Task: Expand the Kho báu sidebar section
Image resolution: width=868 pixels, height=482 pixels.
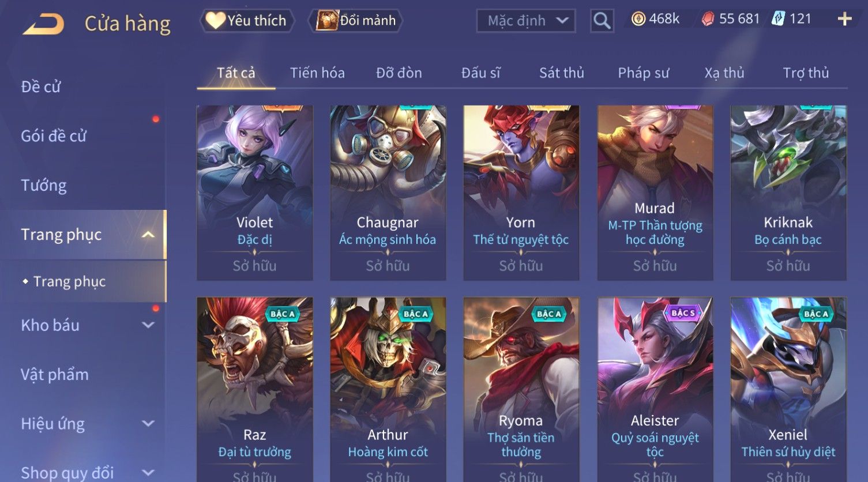Action: [x=148, y=325]
